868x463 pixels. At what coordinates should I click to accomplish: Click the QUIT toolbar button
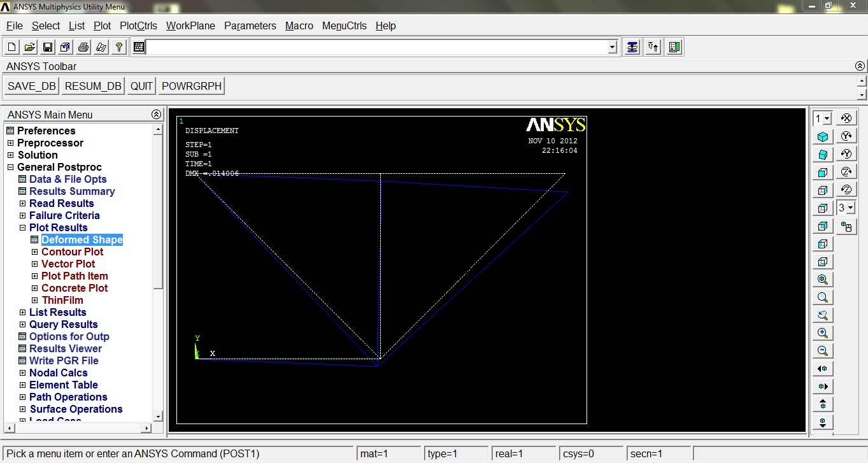pyautogui.click(x=141, y=87)
